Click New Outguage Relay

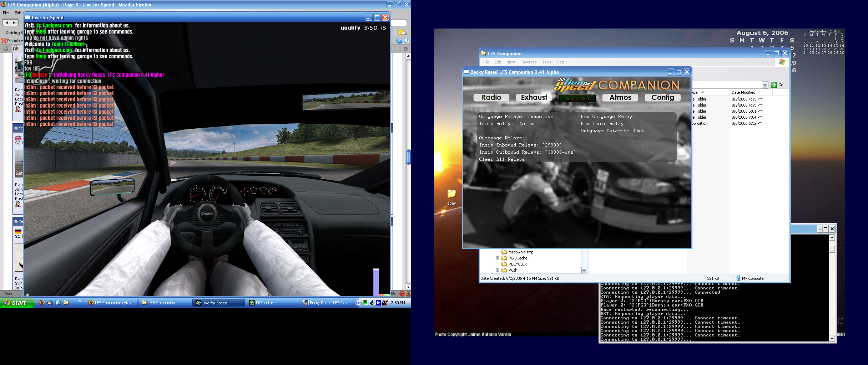(606, 117)
